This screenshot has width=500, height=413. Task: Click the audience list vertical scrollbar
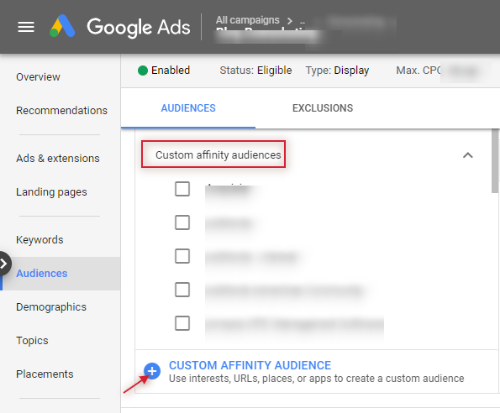click(495, 161)
